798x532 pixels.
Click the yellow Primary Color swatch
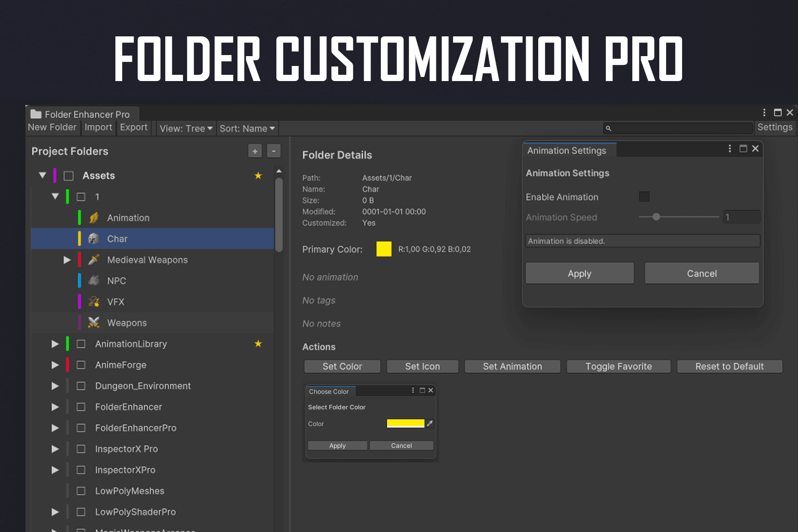click(x=383, y=249)
